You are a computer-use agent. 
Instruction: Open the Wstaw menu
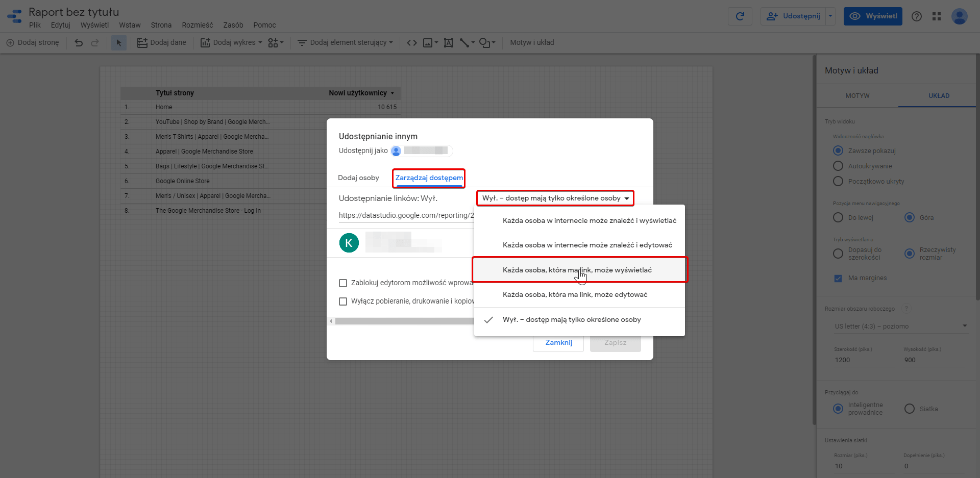[x=130, y=25]
